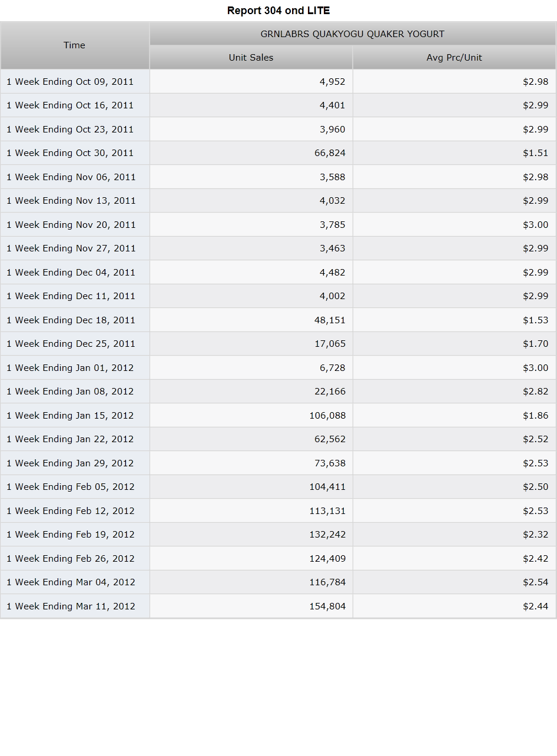Click the 48,151 unit sales value
The height and width of the screenshot is (756, 557).
coord(330,320)
